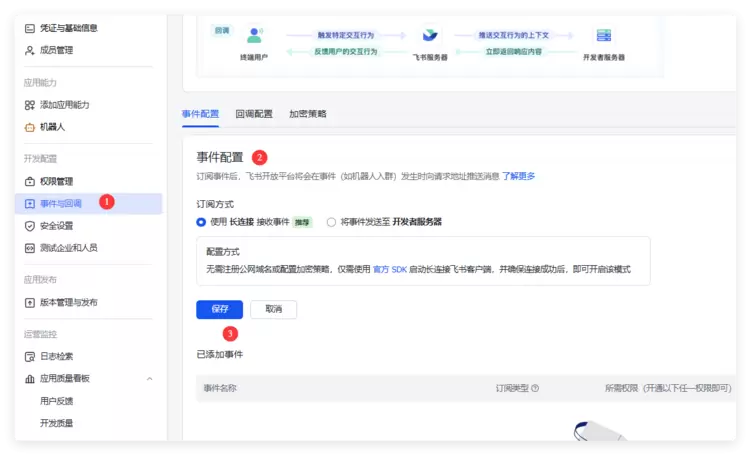Select the 机器人 robot icon
This screenshot has height=455, width=750.
(x=30, y=127)
